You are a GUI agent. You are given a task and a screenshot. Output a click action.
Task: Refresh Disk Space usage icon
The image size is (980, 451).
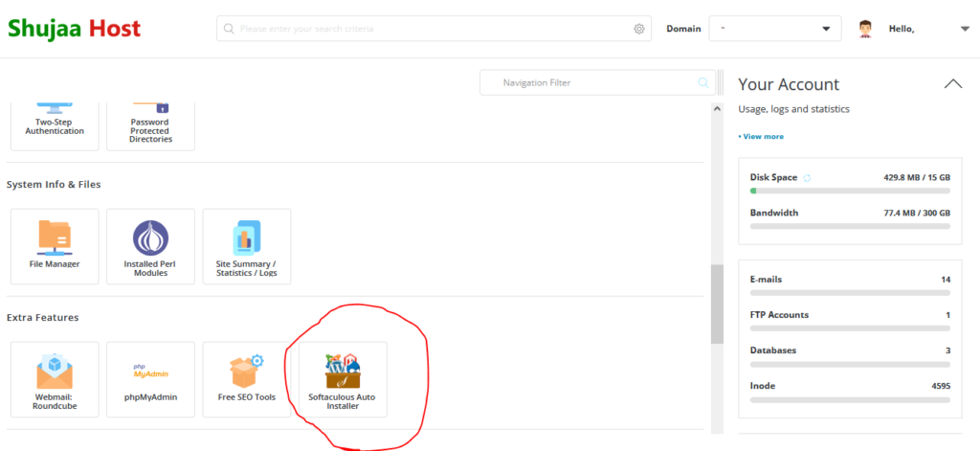[x=807, y=178]
